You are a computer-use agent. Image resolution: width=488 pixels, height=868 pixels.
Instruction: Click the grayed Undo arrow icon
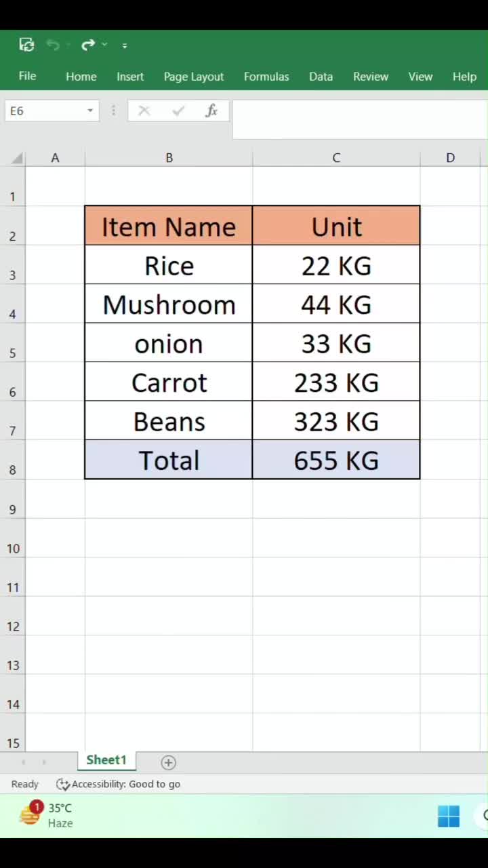click(x=53, y=45)
